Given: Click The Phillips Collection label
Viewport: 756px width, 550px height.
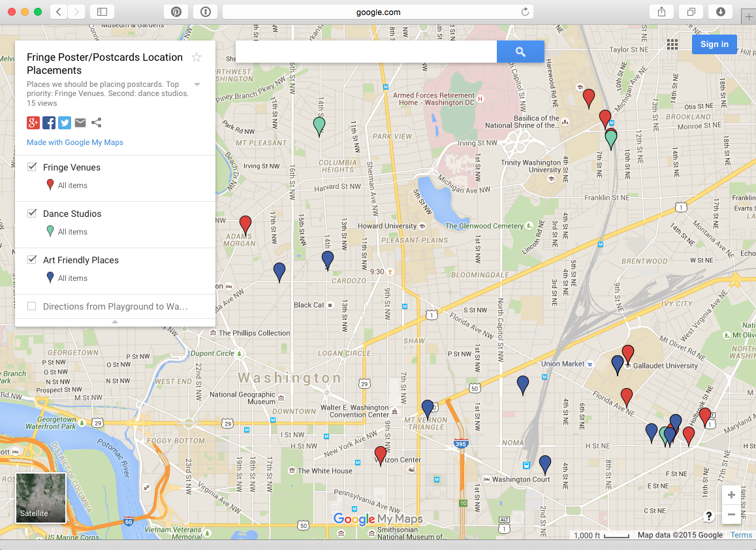Looking at the screenshot, I should pos(254,333).
